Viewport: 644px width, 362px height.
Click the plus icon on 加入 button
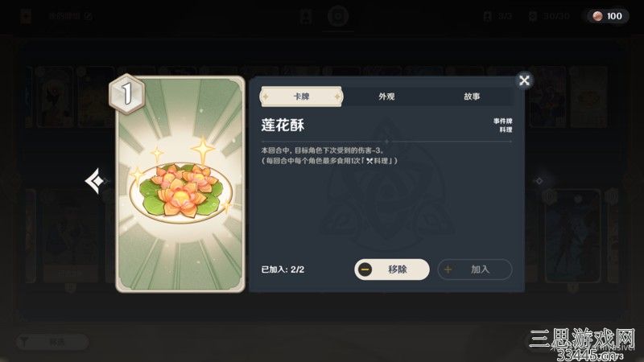[448, 269]
